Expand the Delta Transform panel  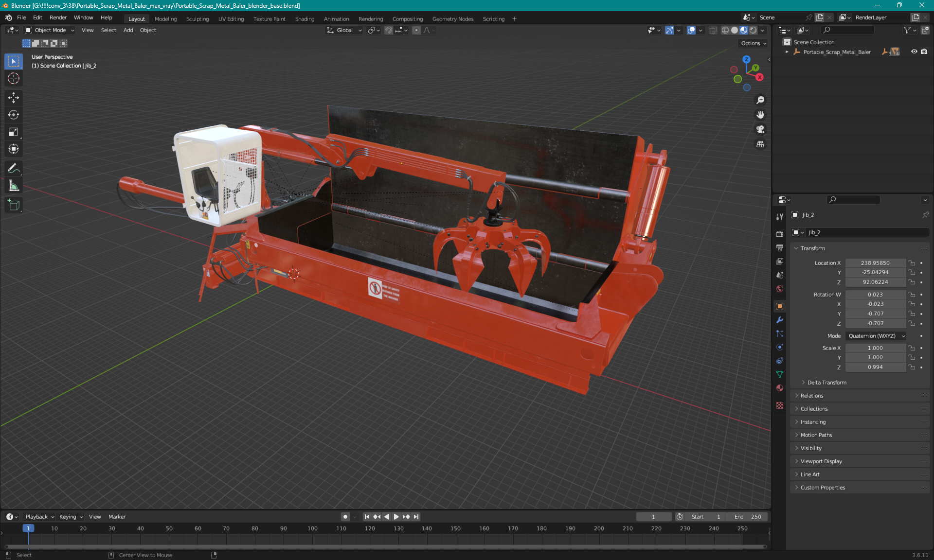[826, 383]
